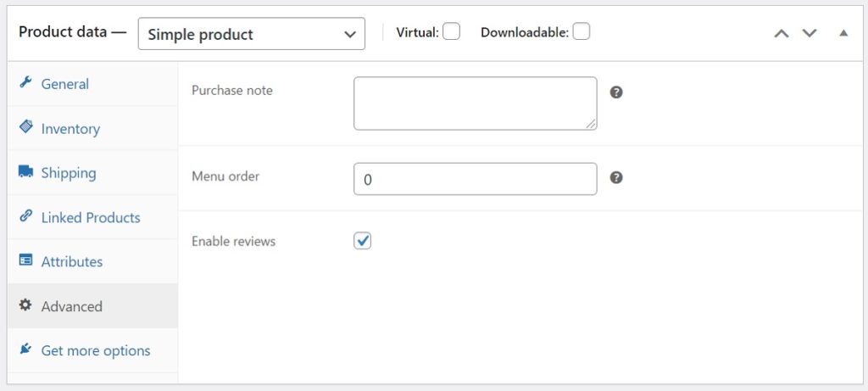Show help tooltip for Menu order
868x391 pixels.
616,178
